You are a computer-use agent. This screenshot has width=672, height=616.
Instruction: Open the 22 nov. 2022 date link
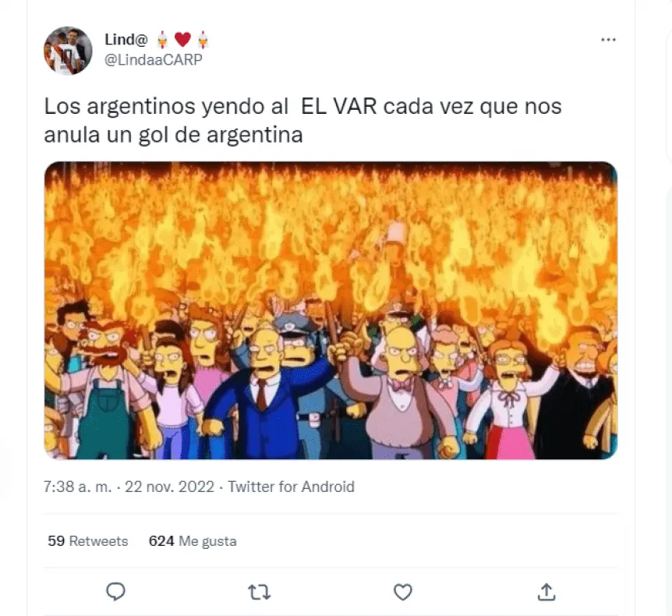[x=169, y=487]
